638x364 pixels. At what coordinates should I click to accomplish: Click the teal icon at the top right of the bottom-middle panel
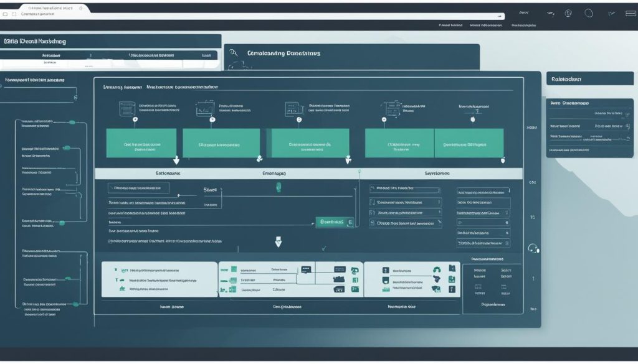(355, 271)
